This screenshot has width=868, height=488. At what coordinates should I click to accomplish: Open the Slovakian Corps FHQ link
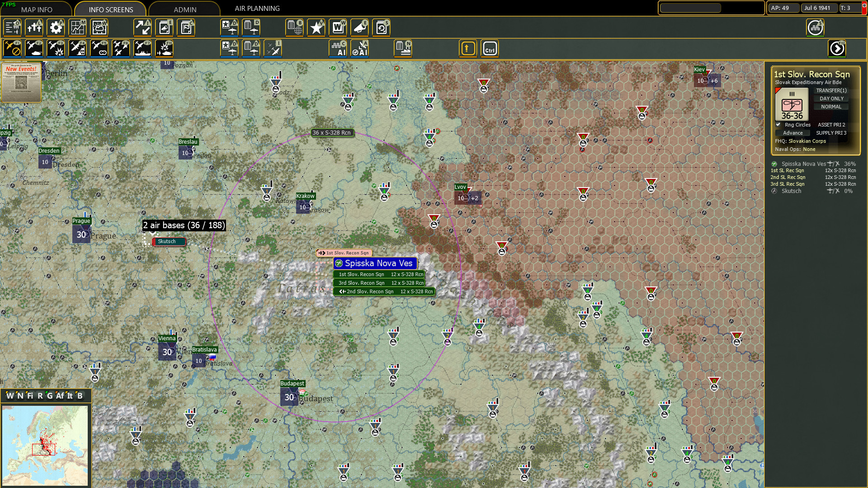pos(807,141)
